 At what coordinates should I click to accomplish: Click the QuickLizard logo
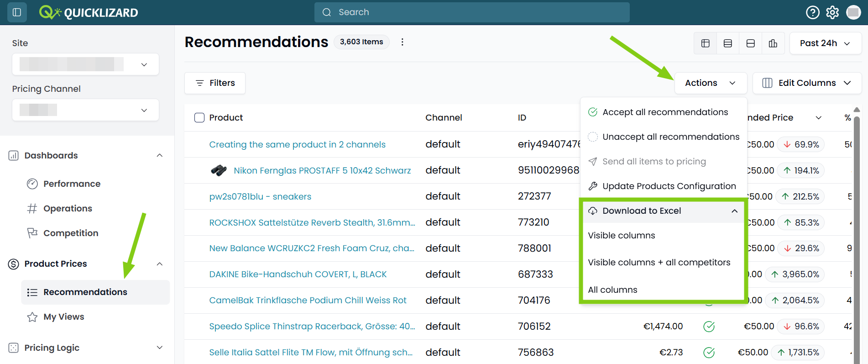point(89,12)
